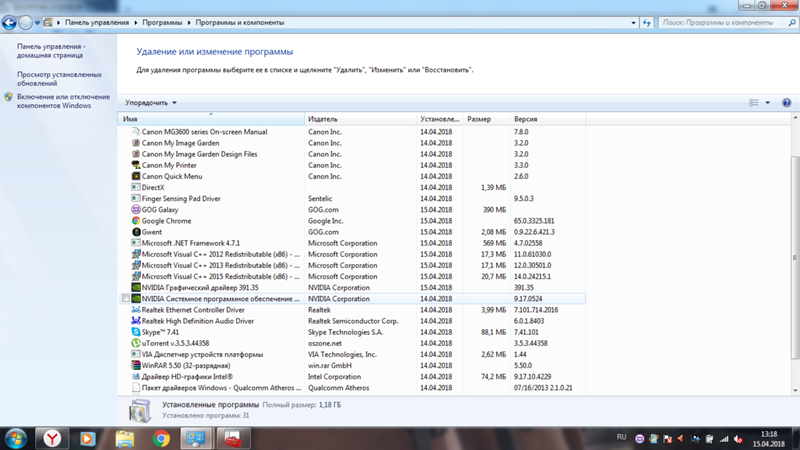
Task: Click the scrollbar down arrow
Action: pos(795,390)
